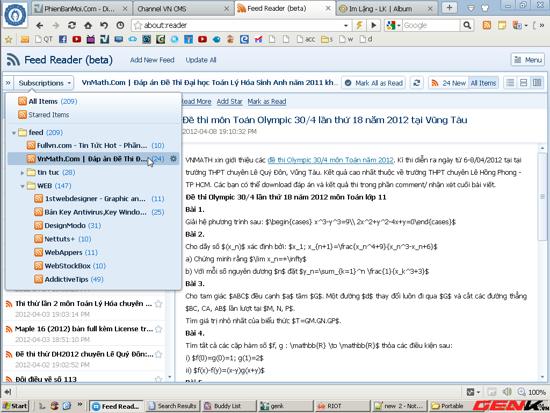Open a new tab with plus button

[449, 8]
